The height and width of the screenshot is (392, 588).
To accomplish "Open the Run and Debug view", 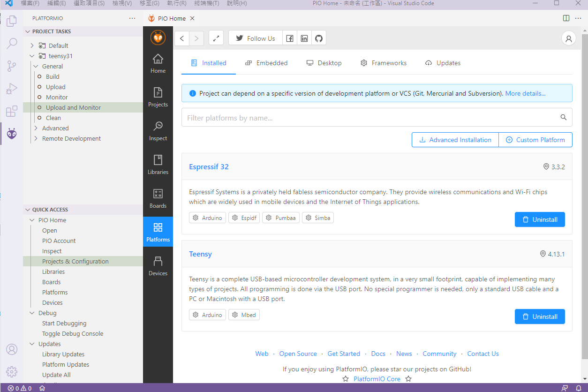I will (12, 89).
